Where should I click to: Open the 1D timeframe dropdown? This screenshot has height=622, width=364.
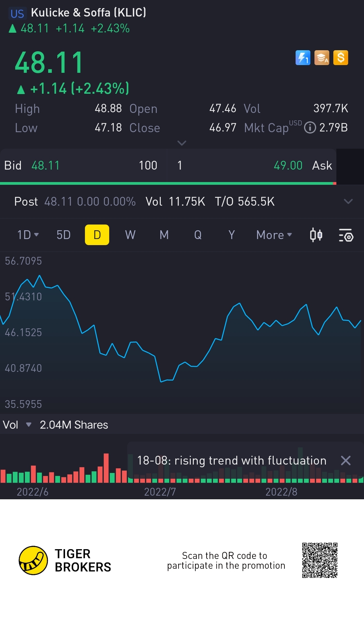coord(28,235)
